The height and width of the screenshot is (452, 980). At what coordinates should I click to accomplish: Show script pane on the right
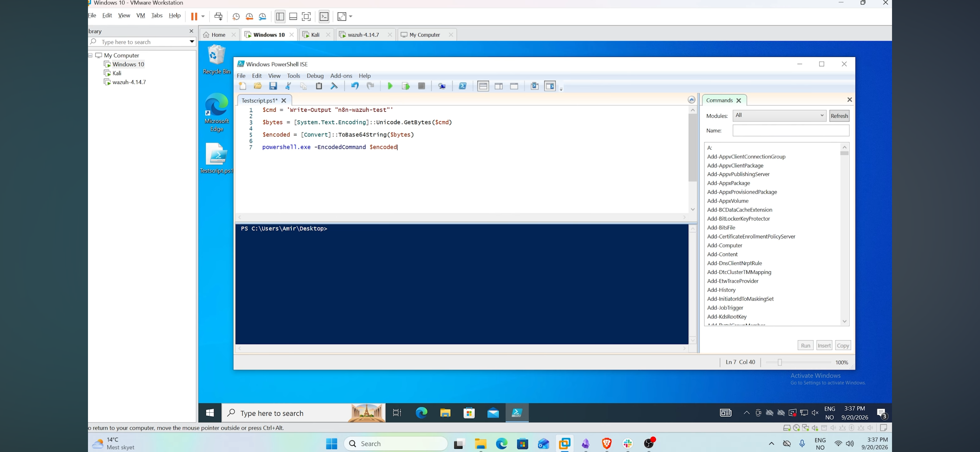pos(499,86)
